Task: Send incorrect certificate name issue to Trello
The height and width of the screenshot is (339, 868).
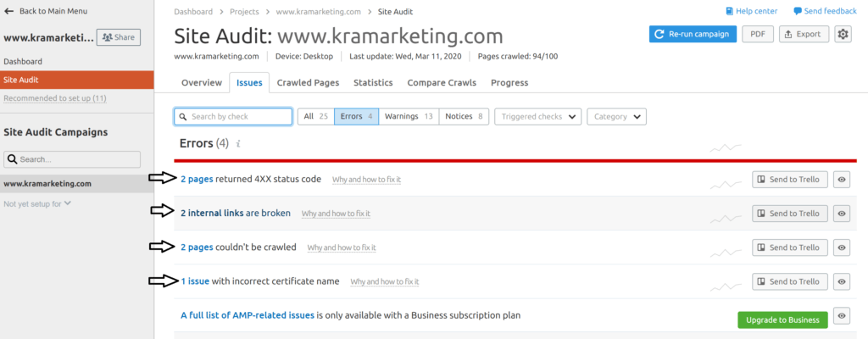Action: [x=790, y=281]
